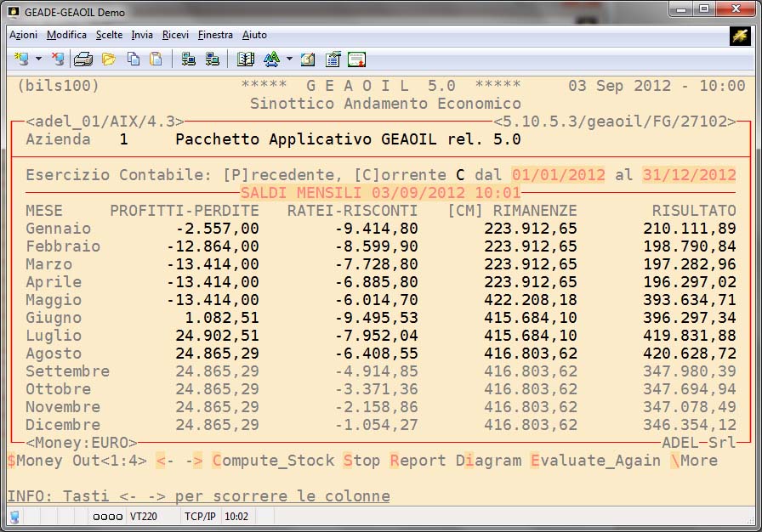Click the Evaluate_Again command
This screenshot has height=532, width=762.
point(594,461)
